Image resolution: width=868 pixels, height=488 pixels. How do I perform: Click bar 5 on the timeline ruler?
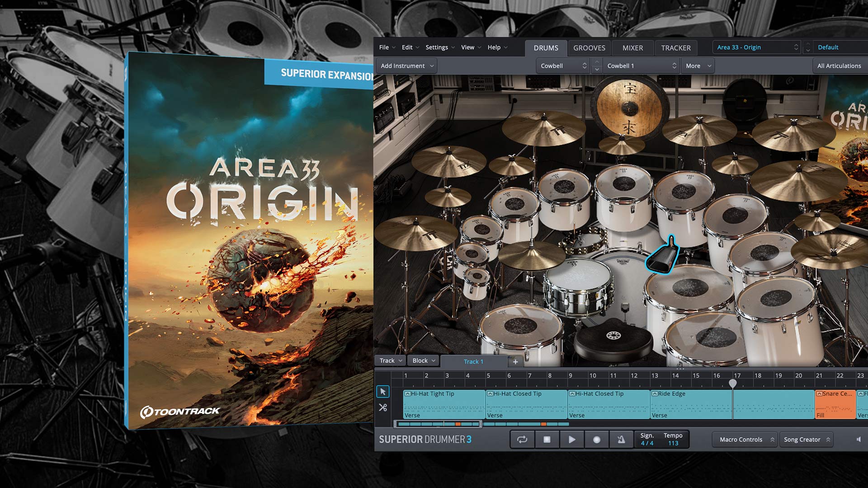(488, 375)
